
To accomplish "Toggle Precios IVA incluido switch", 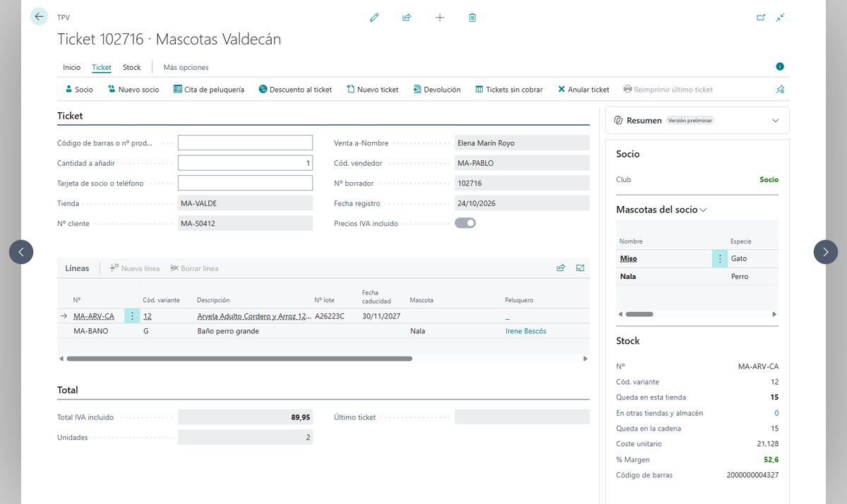I will (465, 223).
